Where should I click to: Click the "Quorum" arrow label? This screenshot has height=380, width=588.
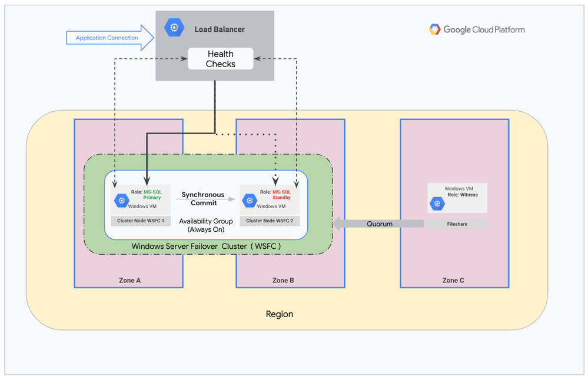(380, 224)
